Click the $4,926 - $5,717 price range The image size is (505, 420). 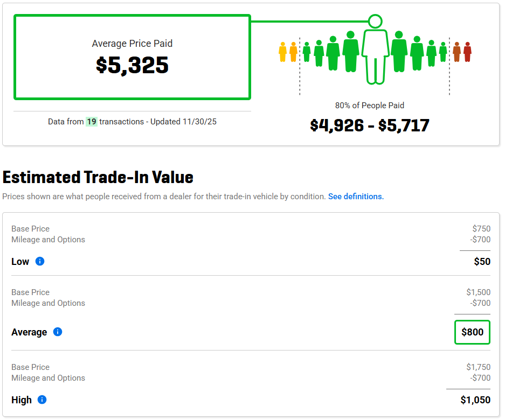(370, 125)
